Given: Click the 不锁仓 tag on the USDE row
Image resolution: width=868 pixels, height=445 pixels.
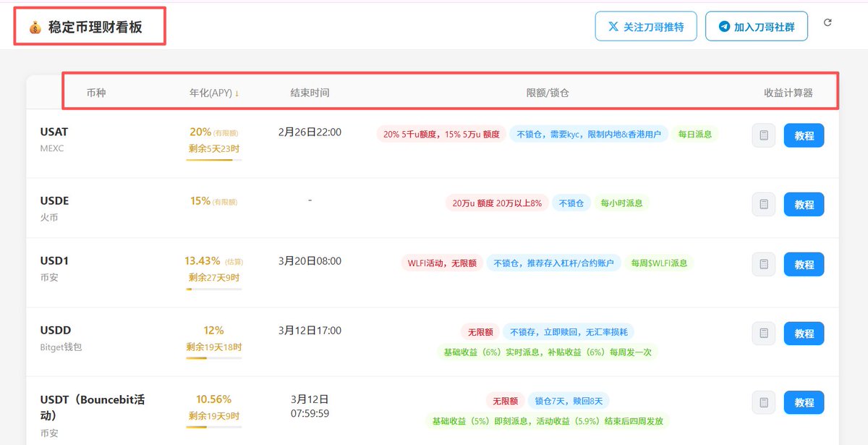Looking at the screenshot, I should click(571, 203).
